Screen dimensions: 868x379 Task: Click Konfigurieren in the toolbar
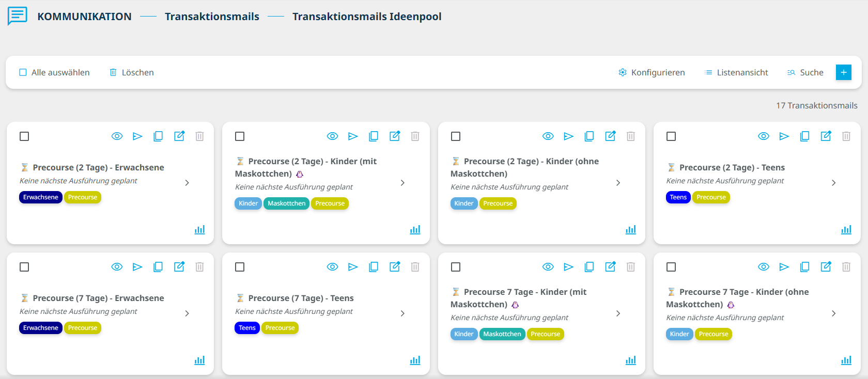(652, 72)
